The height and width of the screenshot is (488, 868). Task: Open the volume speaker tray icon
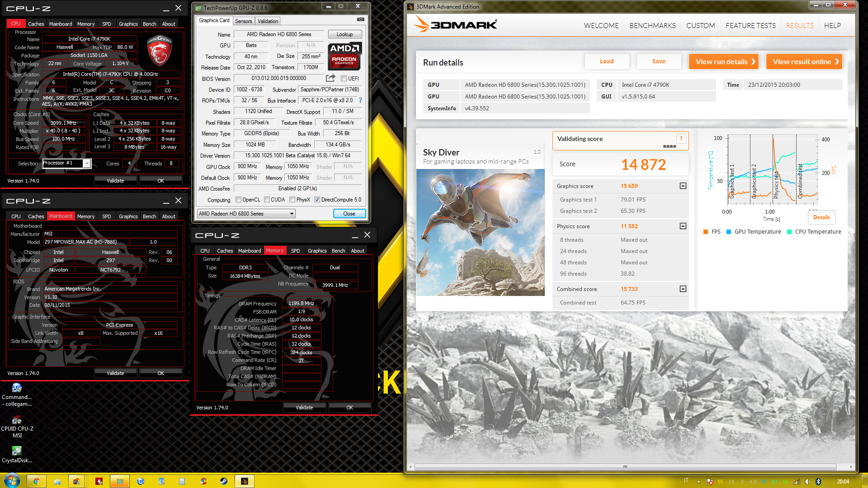(x=807, y=482)
